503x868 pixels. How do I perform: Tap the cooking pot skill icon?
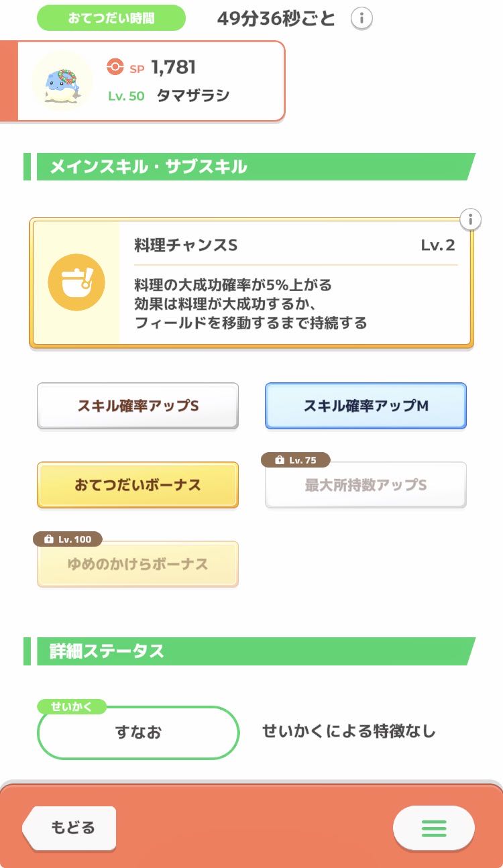point(76,282)
